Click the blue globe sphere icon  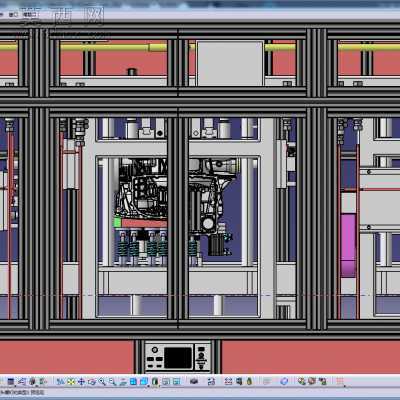tap(284, 381)
